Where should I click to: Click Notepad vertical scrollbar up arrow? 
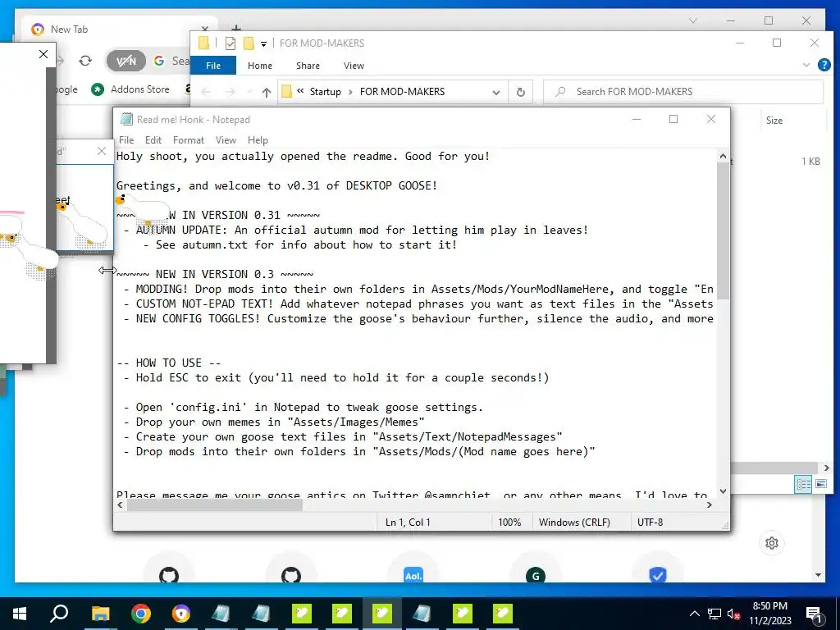[724, 157]
